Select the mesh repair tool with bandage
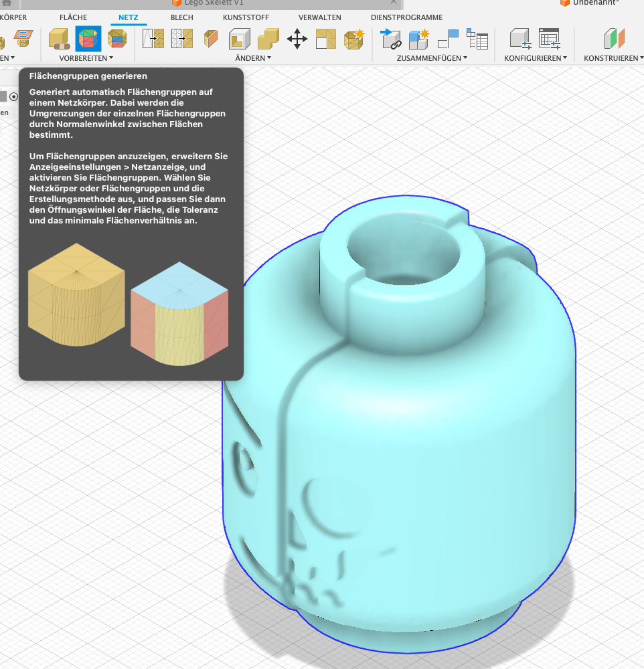The height and width of the screenshot is (669, 644). tap(59, 39)
